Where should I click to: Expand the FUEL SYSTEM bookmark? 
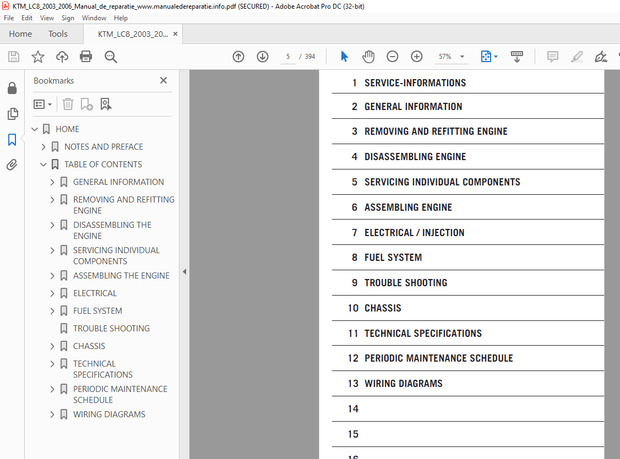[52, 311]
